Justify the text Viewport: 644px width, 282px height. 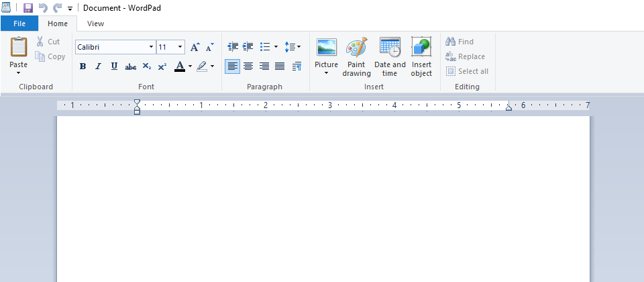coord(280,66)
